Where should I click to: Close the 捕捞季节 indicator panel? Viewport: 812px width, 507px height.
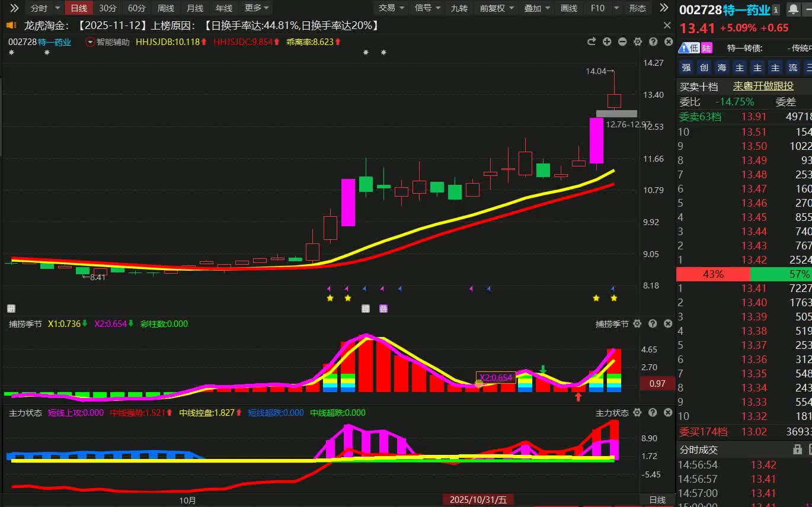(x=668, y=324)
